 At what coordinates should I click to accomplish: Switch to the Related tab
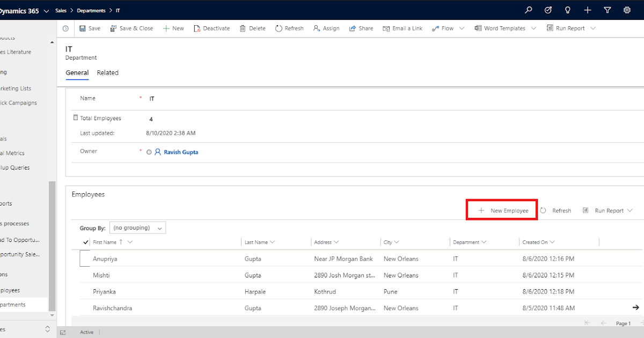click(x=107, y=72)
